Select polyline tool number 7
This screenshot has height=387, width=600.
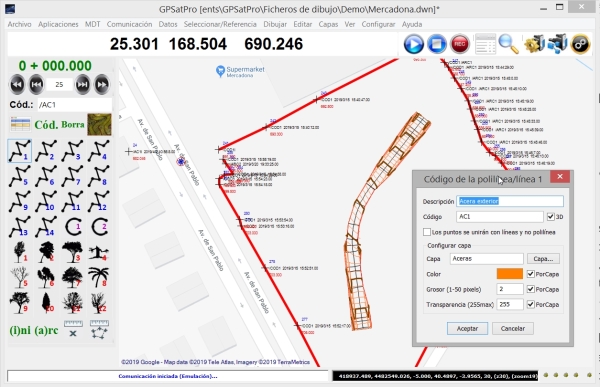coord(72,176)
